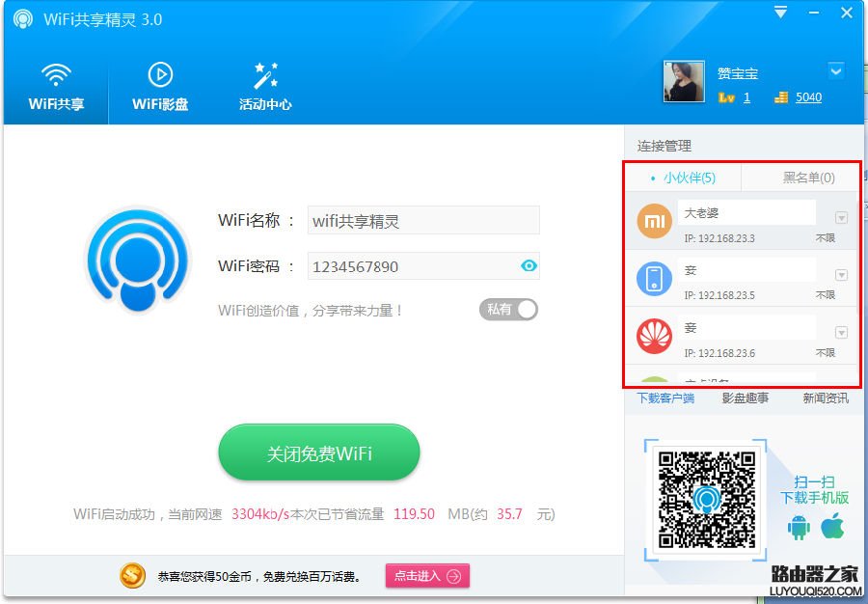Screen dimensions: 868x604
Task: Click the QR code image
Action: click(707, 500)
